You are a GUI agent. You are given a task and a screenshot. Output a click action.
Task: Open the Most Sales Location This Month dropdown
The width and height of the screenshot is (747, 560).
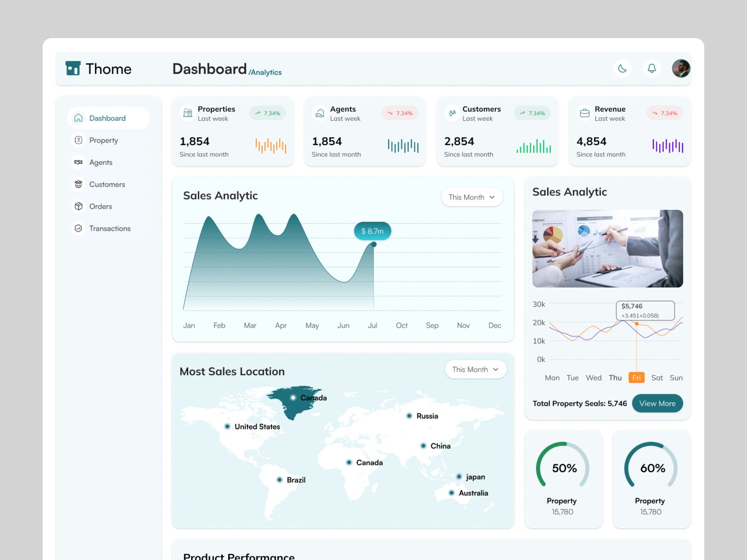pyautogui.click(x=475, y=370)
